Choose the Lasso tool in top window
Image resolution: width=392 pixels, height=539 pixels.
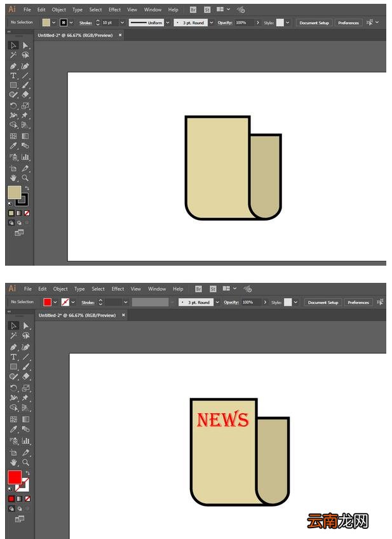(x=25, y=55)
